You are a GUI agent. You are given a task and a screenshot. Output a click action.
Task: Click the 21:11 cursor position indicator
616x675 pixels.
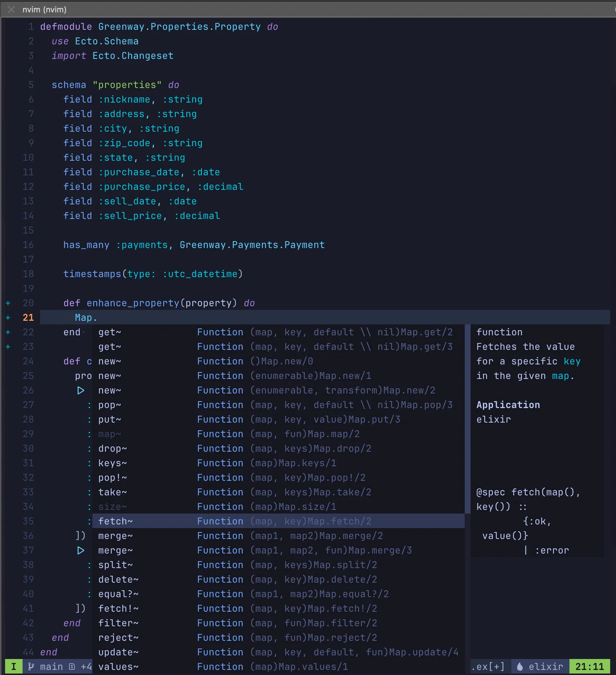(x=589, y=667)
